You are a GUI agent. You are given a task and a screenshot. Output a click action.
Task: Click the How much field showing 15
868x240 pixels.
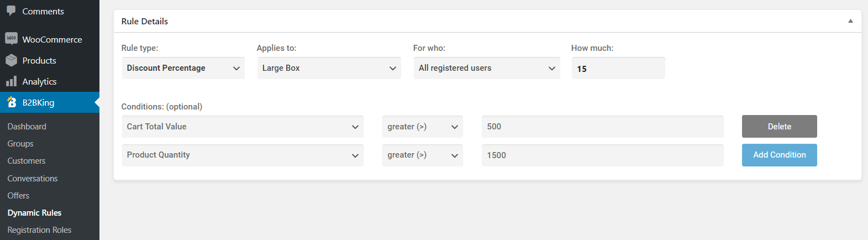pyautogui.click(x=618, y=68)
